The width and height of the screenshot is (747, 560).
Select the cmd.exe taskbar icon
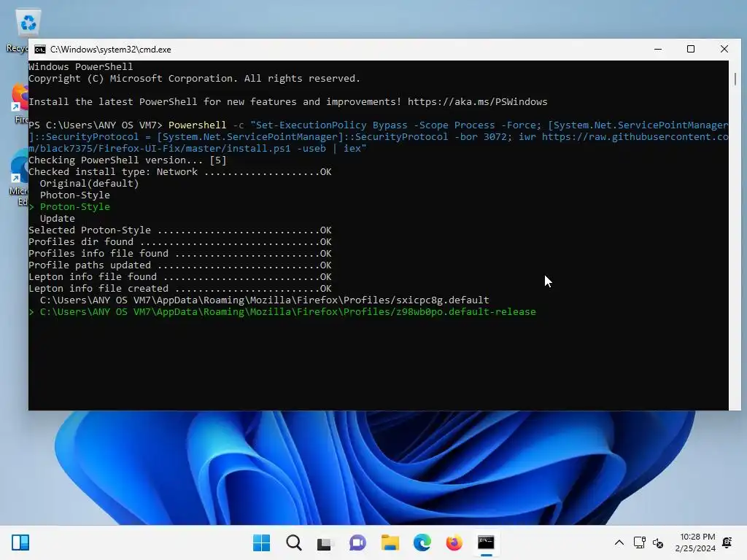click(x=486, y=542)
